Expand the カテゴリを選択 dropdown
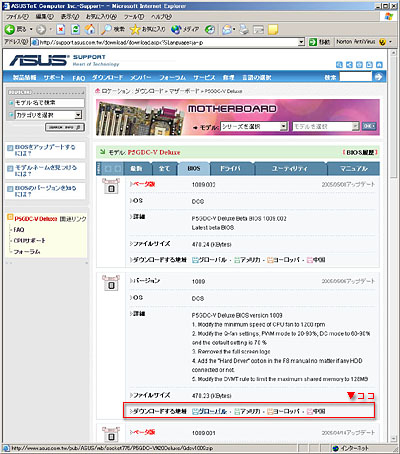The image size is (400, 454). click(78, 115)
